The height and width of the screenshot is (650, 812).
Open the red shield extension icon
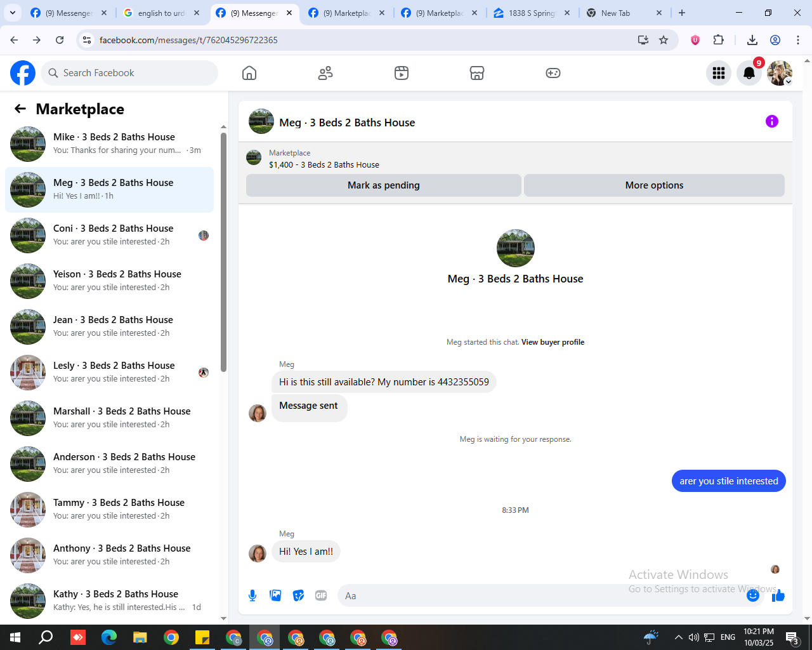pyautogui.click(x=695, y=40)
